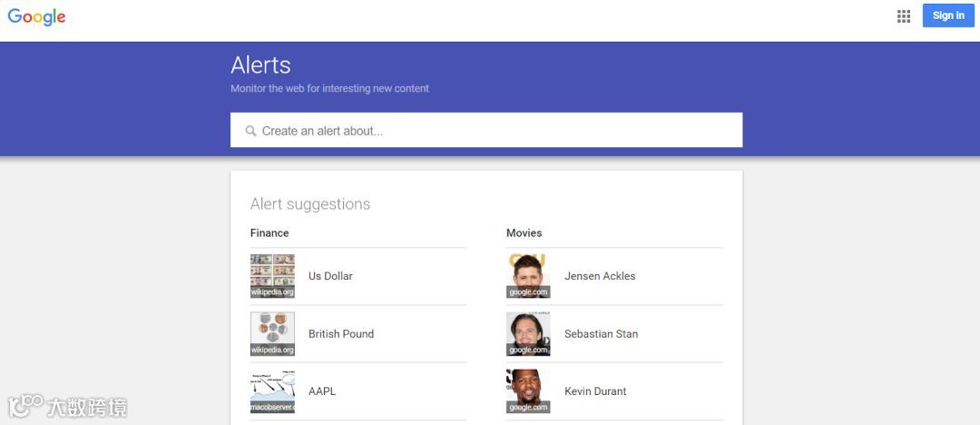Choose the "British Pound" suggestion text
This screenshot has width=980, height=425.
pos(341,333)
